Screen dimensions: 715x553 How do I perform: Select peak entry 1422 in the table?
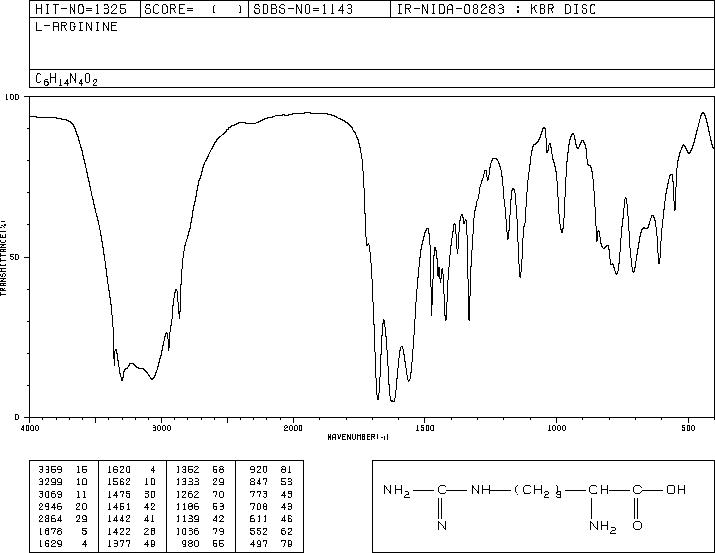[132, 532]
